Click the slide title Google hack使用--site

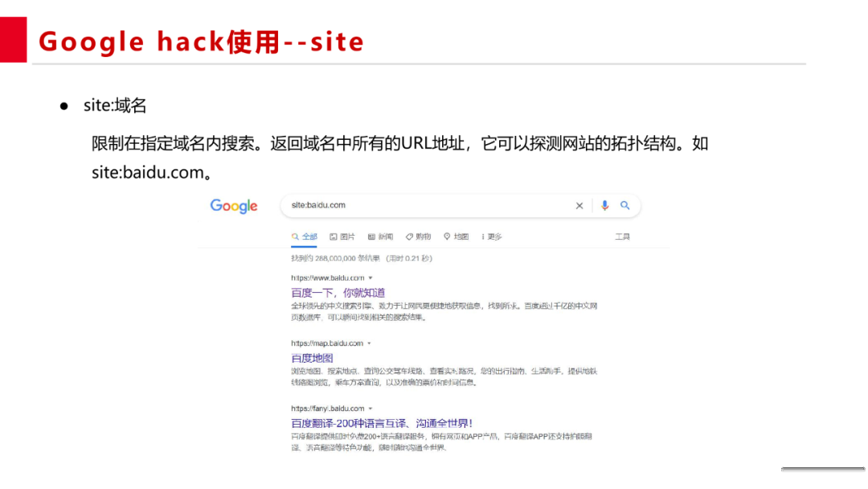(201, 42)
